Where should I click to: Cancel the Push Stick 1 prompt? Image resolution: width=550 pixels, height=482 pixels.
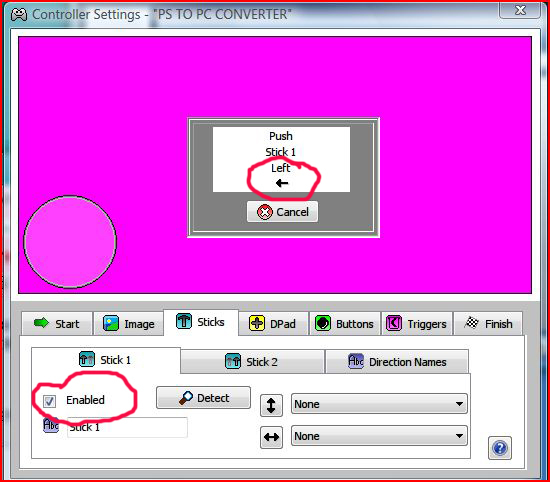pos(282,212)
